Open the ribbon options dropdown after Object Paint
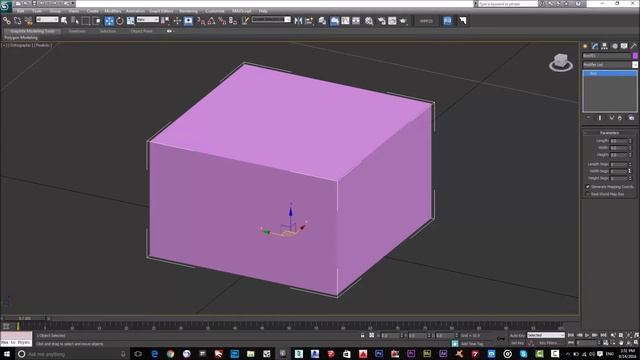 (x=170, y=31)
